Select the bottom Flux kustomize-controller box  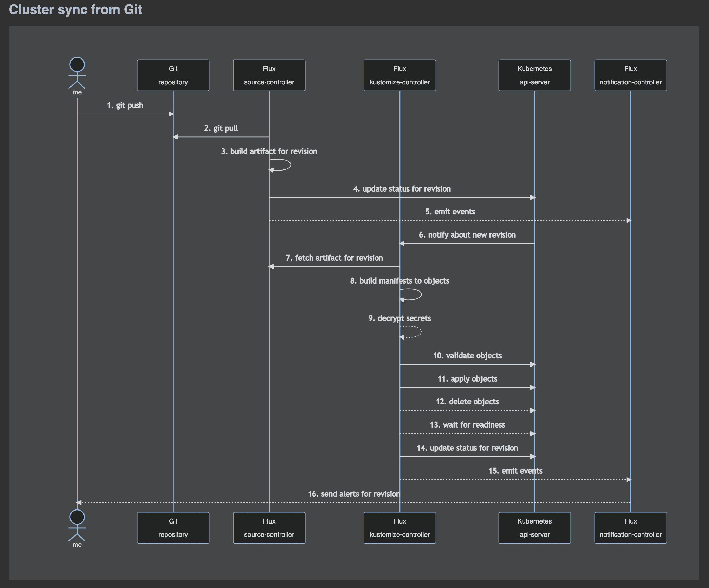400,528
